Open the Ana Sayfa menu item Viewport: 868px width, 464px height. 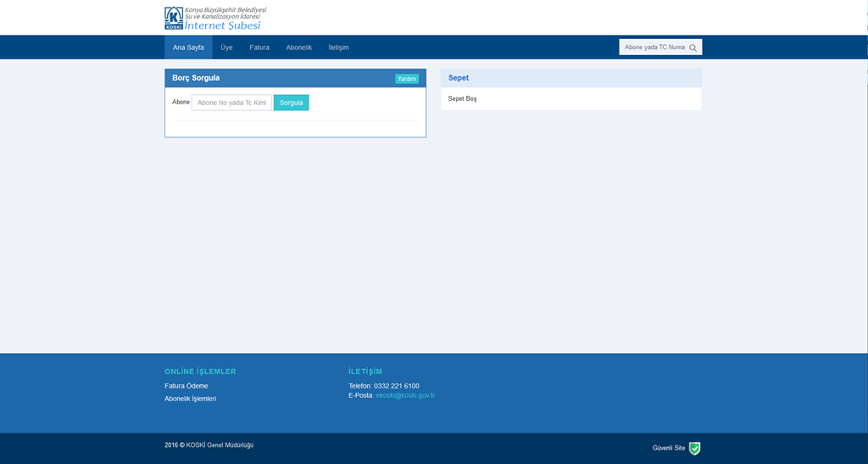click(x=188, y=48)
